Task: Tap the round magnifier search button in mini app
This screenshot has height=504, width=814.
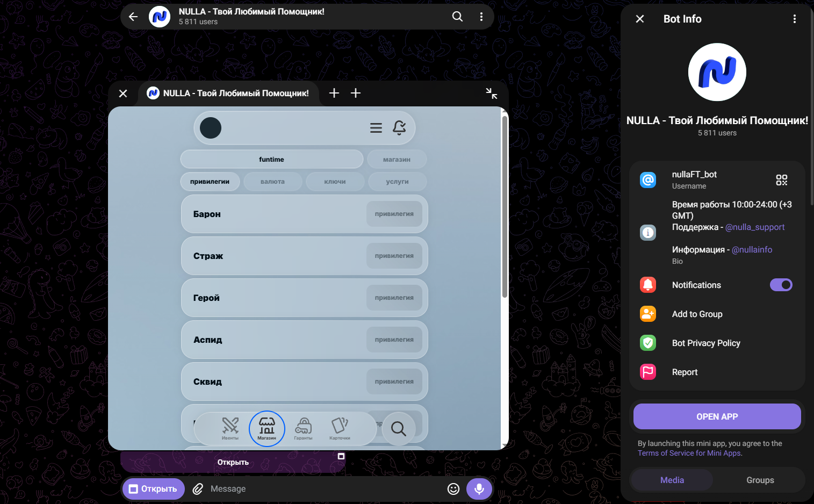Action: [x=399, y=428]
